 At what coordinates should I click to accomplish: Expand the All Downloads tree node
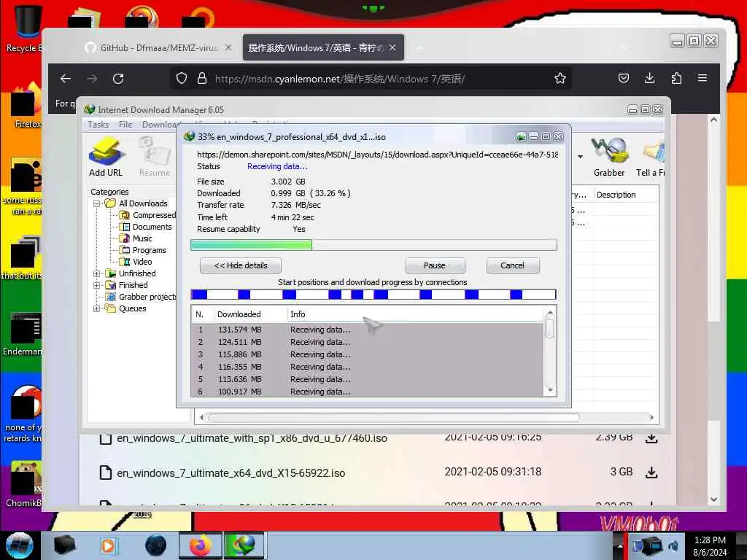click(x=97, y=204)
